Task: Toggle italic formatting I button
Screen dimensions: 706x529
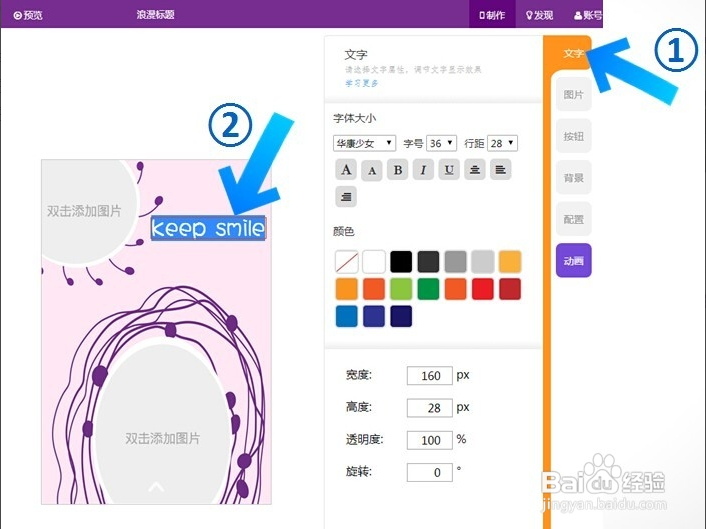Action: [423, 170]
